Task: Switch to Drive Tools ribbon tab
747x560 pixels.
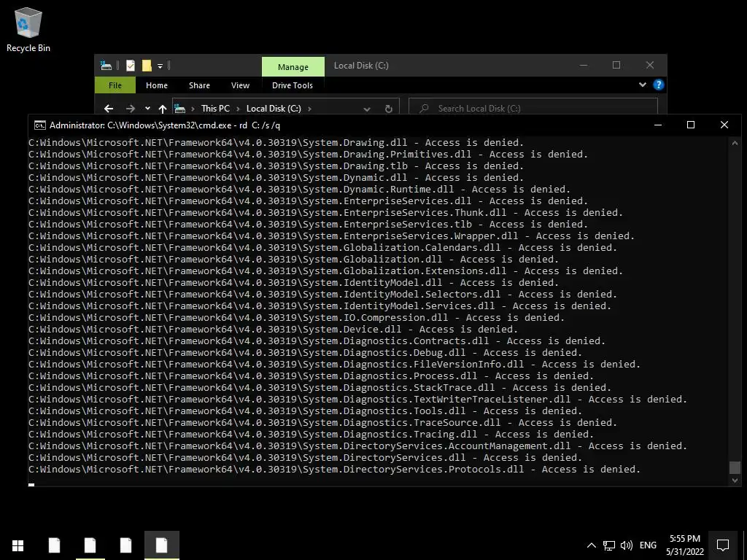Action: pyautogui.click(x=293, y=85)
